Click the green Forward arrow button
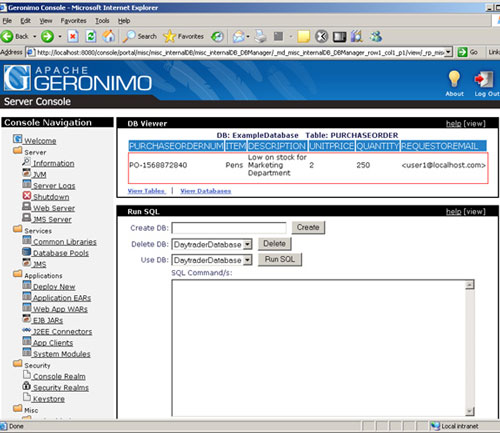Image resolution: width=500 pixels, height=433 pixels. (x=47, y=36)
